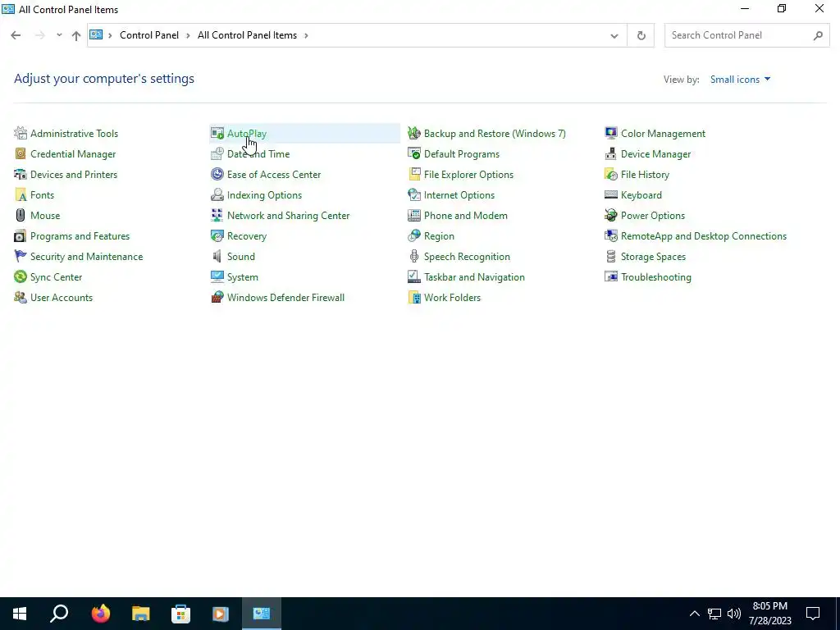Screen dimensions: 840x630
Task: Click the User Accounts icon
Action: (x=21, y=297)
